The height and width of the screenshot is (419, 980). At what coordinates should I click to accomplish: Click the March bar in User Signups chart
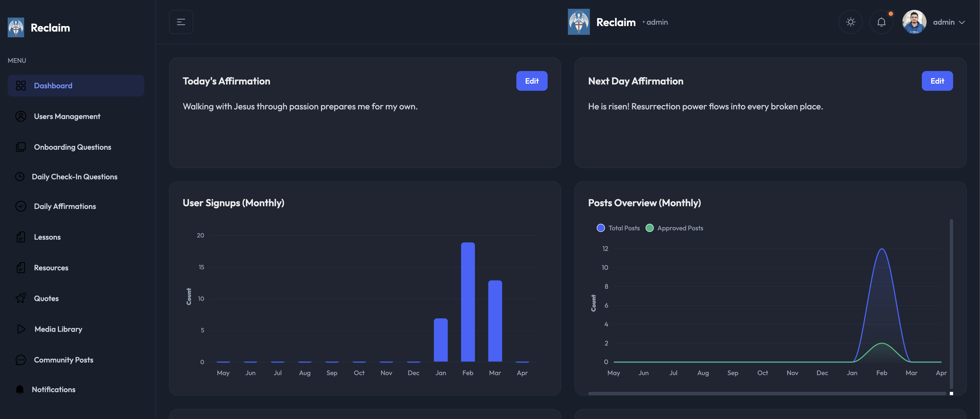pyautogui.click(x=495, y=321)
